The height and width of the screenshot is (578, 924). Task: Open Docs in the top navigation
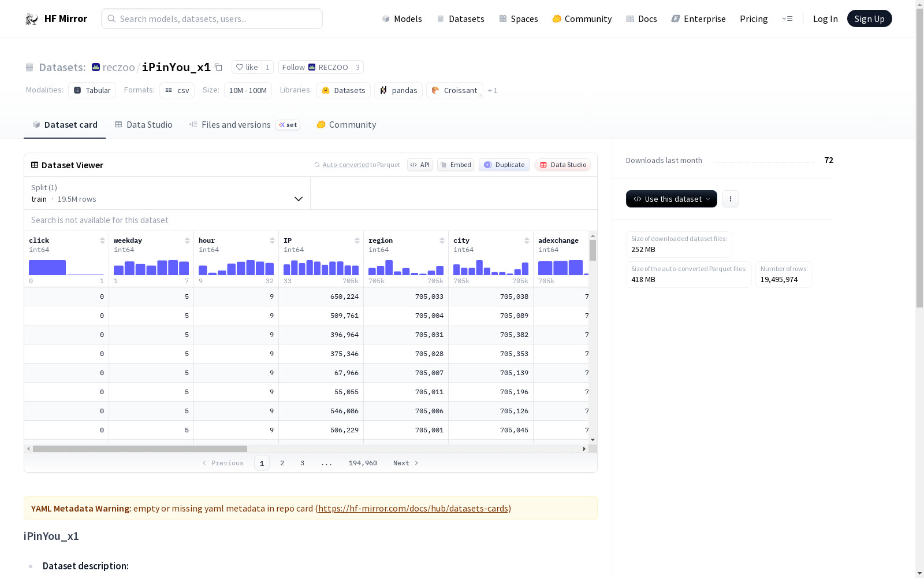[642, 19]
